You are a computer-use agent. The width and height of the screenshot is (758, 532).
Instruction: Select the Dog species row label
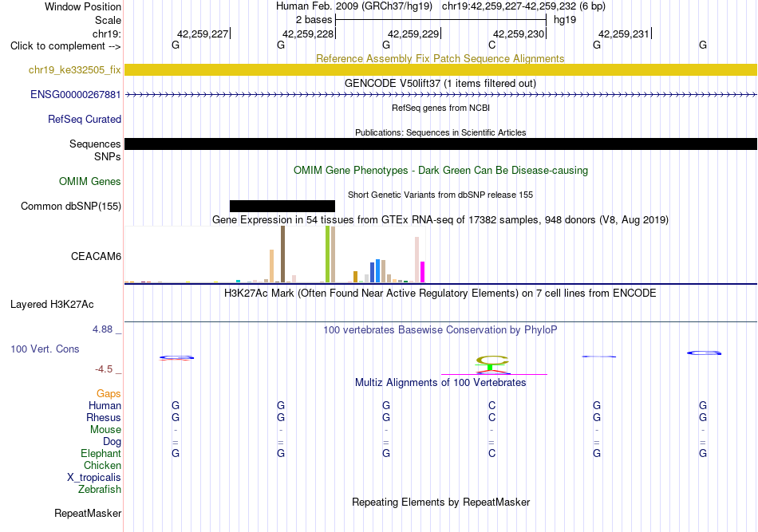(113, 442)
